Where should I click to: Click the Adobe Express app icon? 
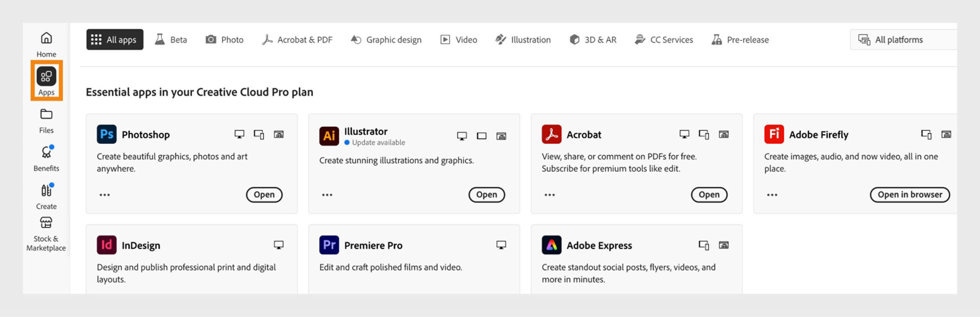coord(552,245)
